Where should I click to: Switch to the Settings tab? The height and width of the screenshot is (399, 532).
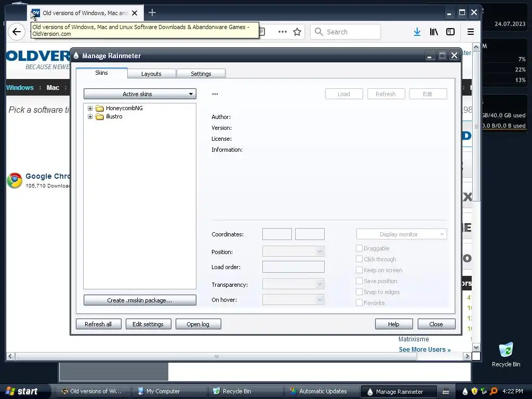[201, 74]
